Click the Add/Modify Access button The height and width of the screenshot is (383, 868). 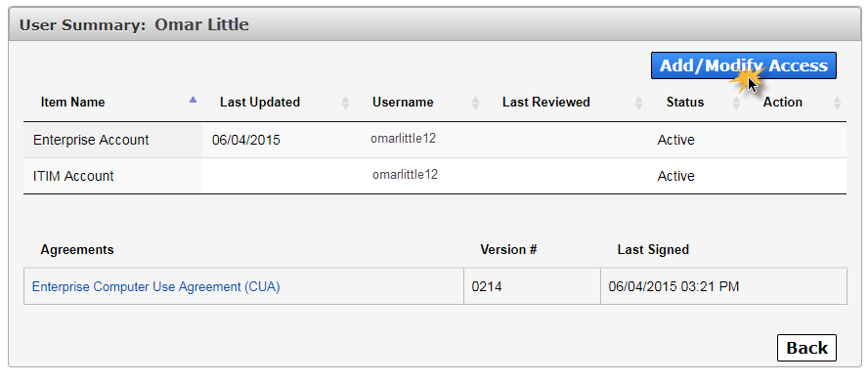click(744, 65)
